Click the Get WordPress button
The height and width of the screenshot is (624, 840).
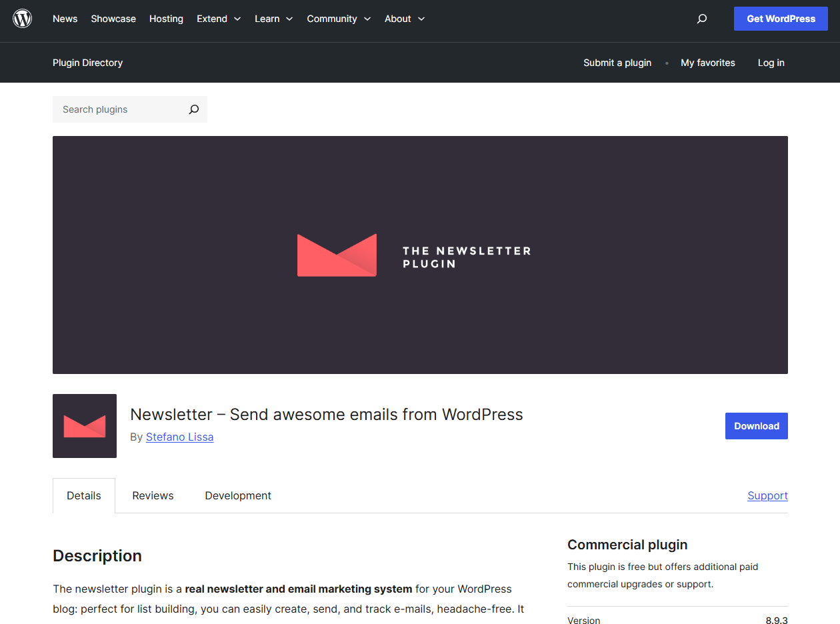781,19
